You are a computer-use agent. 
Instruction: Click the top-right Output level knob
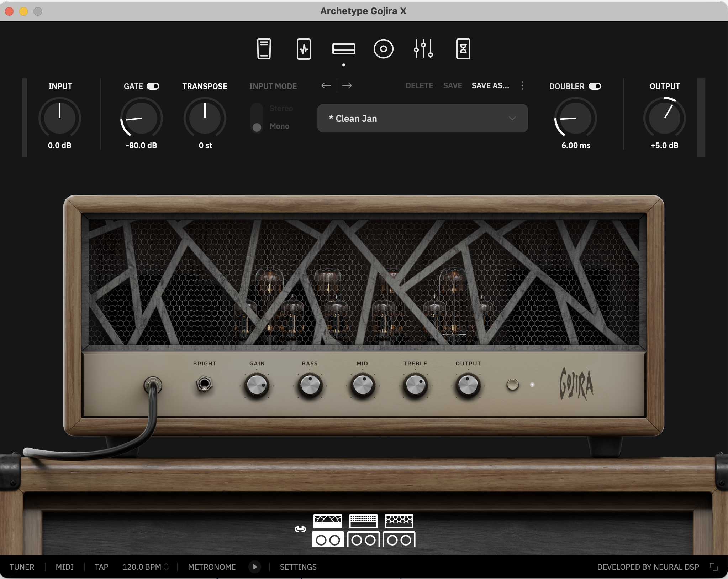point(665,118)
